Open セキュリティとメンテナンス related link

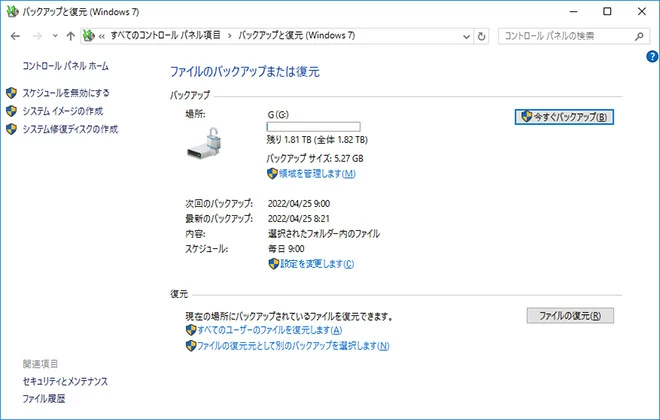pos(65,381)
